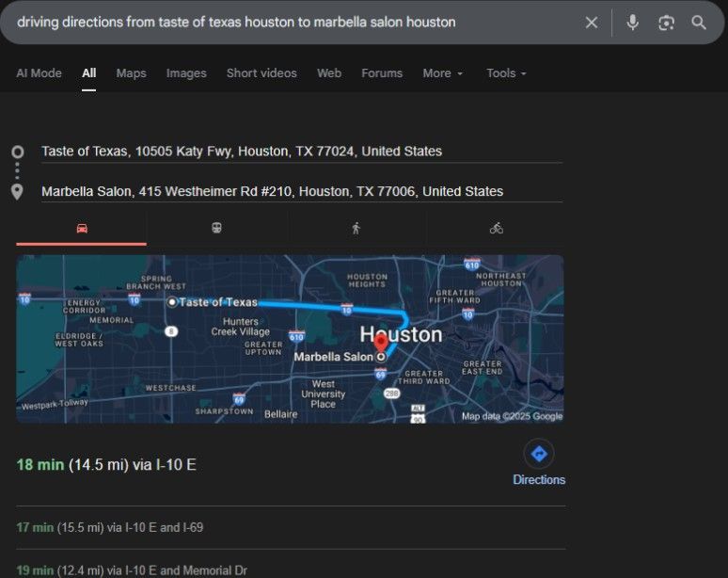The width and height of the screenshot is (728, 578).
Task: Edit the Taste of Texas origin address
Action: click(x=302, y=152)
